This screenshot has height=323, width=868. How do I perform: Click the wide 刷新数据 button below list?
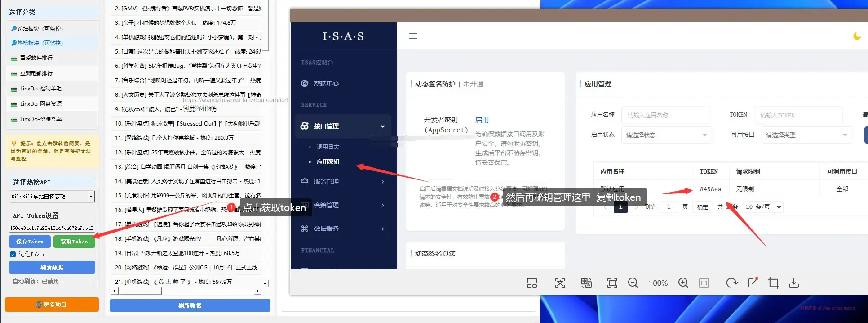[190, 305]
